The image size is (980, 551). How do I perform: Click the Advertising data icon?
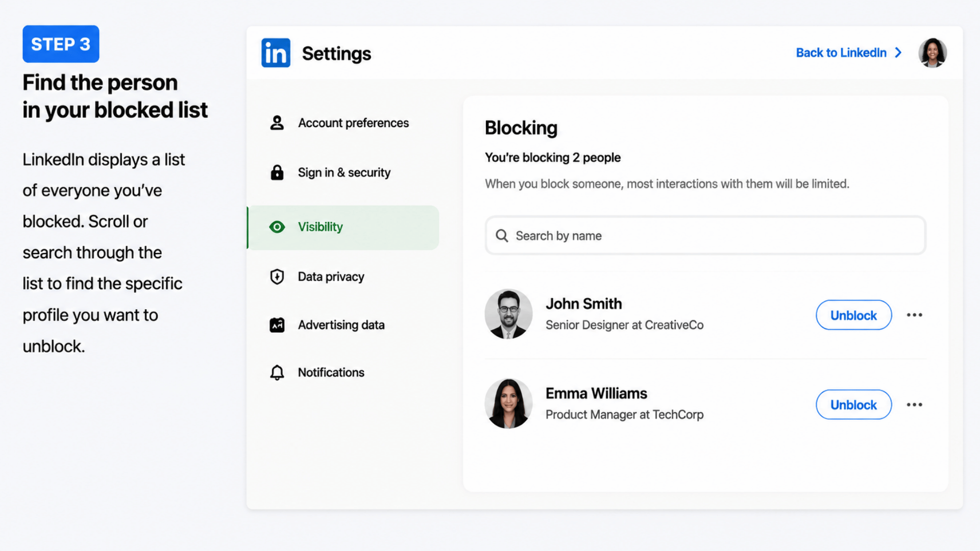(277, 325)
